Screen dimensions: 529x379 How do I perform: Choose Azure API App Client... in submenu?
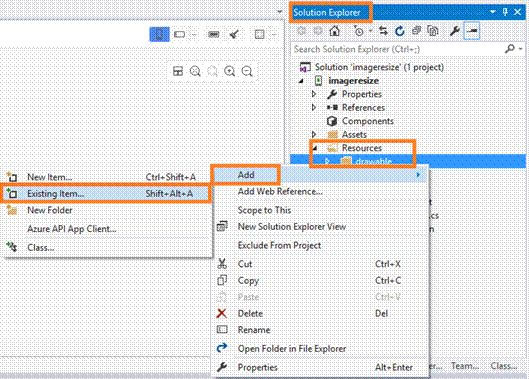(x=107, y=229)
